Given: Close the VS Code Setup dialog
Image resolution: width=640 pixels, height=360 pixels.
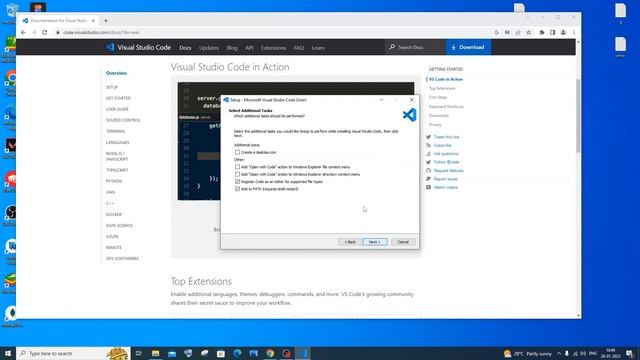Looking at the screenshot, I should coord(411,100).
